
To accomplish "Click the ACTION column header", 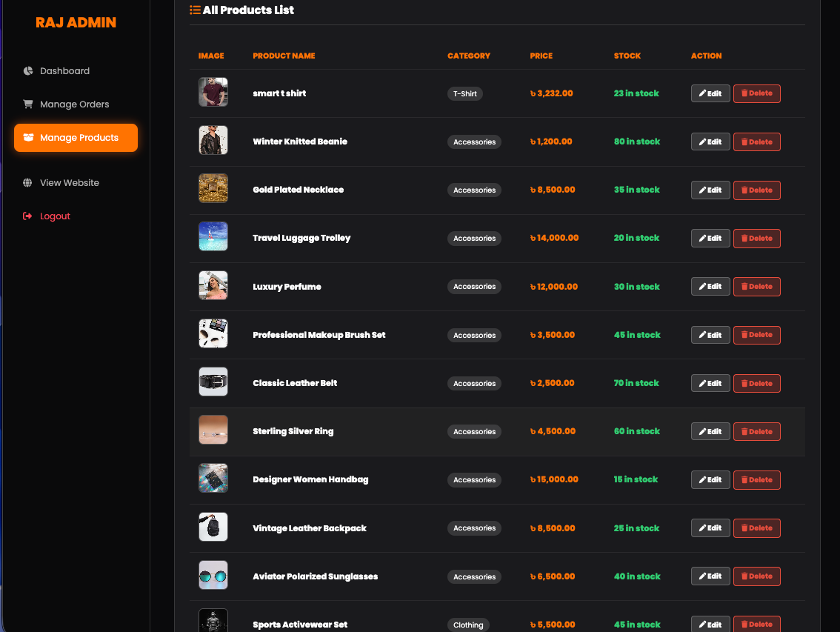I will (x=706, y=56).
